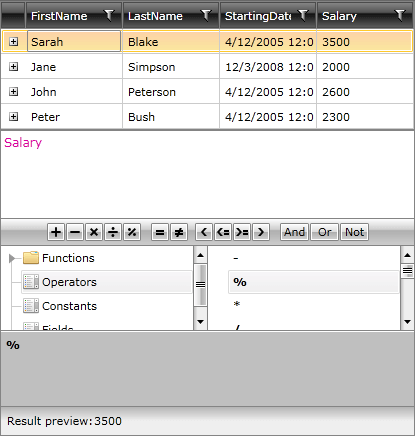Click the And logical button

pyautogui.click(x=294, y=232)
